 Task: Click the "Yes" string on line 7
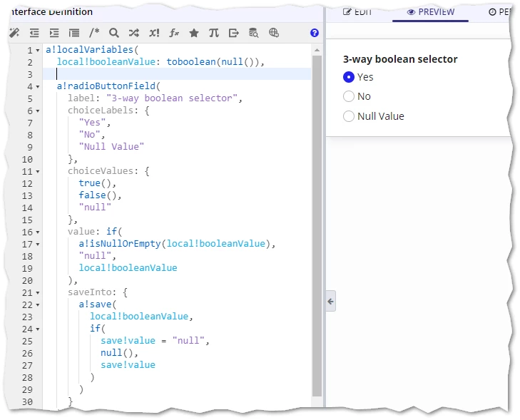[x=93, y=123]
